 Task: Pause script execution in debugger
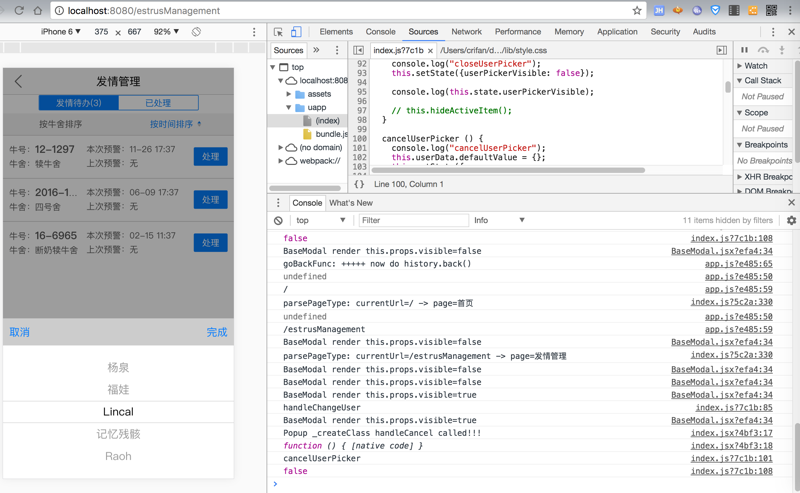pos(744,50)
